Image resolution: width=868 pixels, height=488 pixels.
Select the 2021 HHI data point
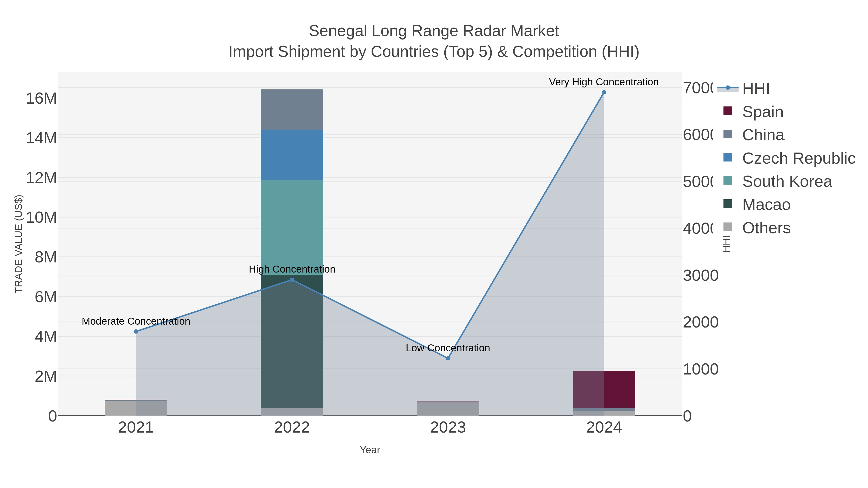(136, 332)
